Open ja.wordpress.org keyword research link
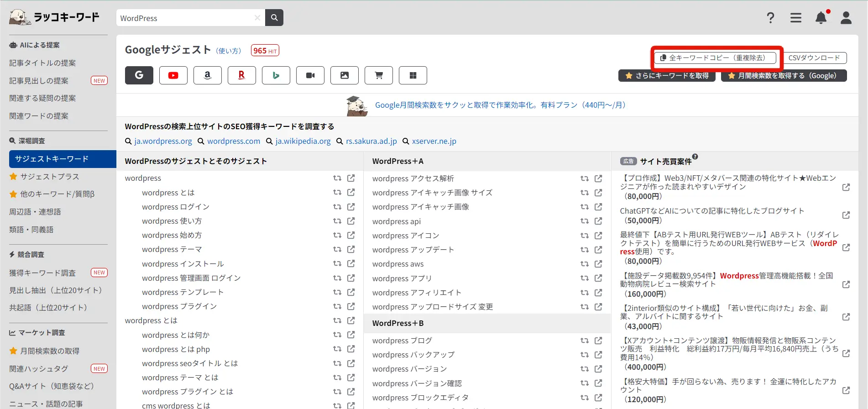 tap(163, 141)
